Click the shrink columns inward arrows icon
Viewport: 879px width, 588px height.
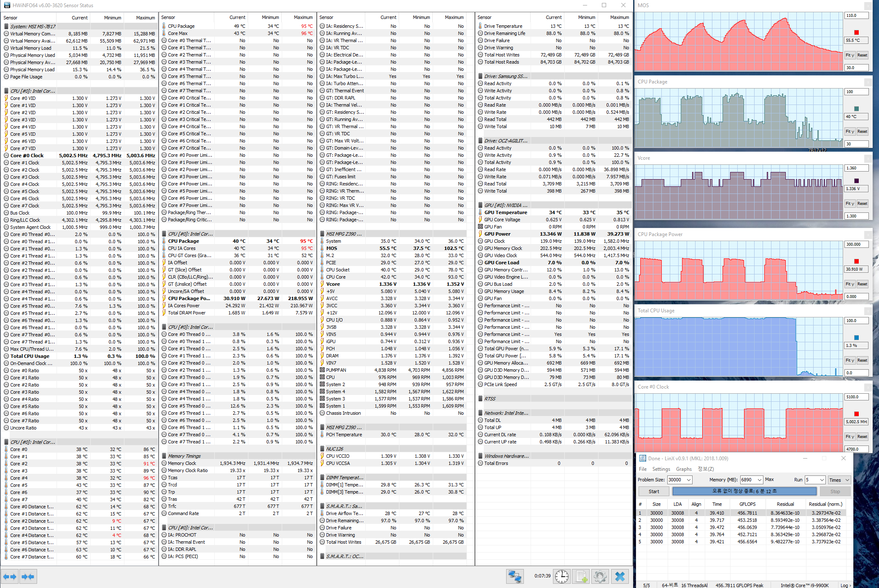click(x=28, y=576)
